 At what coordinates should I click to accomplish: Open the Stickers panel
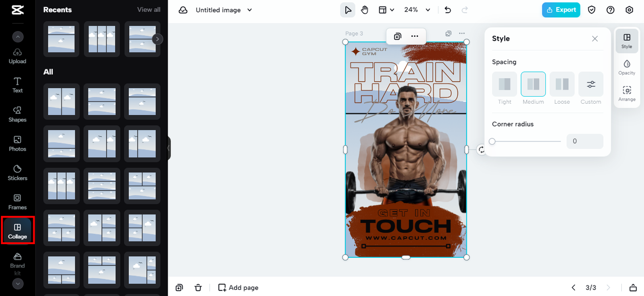[x=18, y=173]
